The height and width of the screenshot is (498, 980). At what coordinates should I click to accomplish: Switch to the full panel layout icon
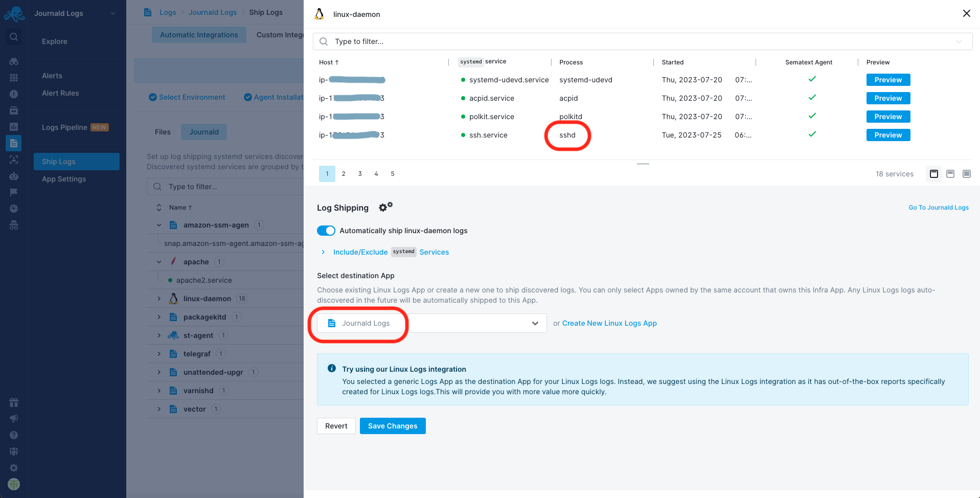coord(967,174)
